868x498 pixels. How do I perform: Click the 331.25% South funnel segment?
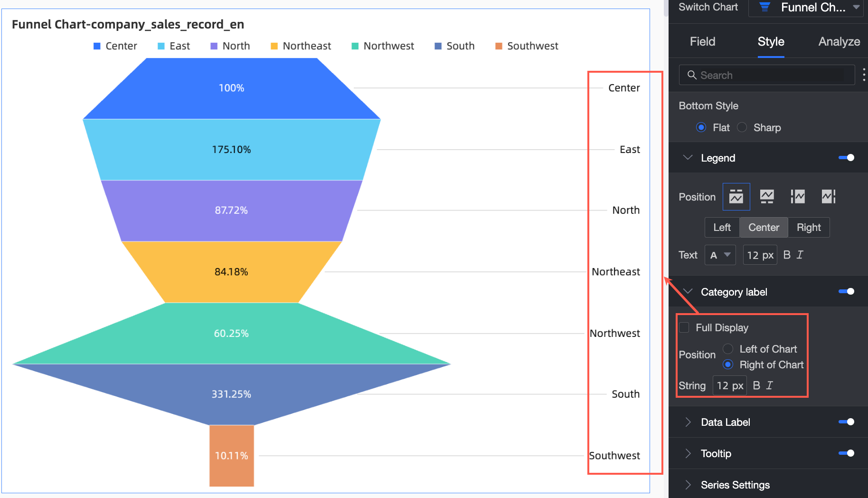click(x=231, y=394)
